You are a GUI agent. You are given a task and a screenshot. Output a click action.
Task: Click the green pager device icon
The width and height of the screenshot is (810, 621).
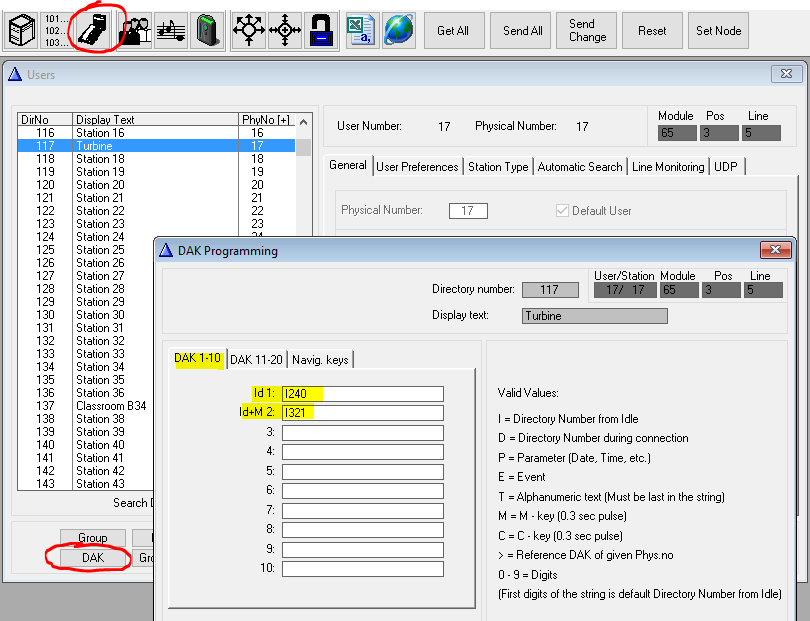tap(206, 30)
